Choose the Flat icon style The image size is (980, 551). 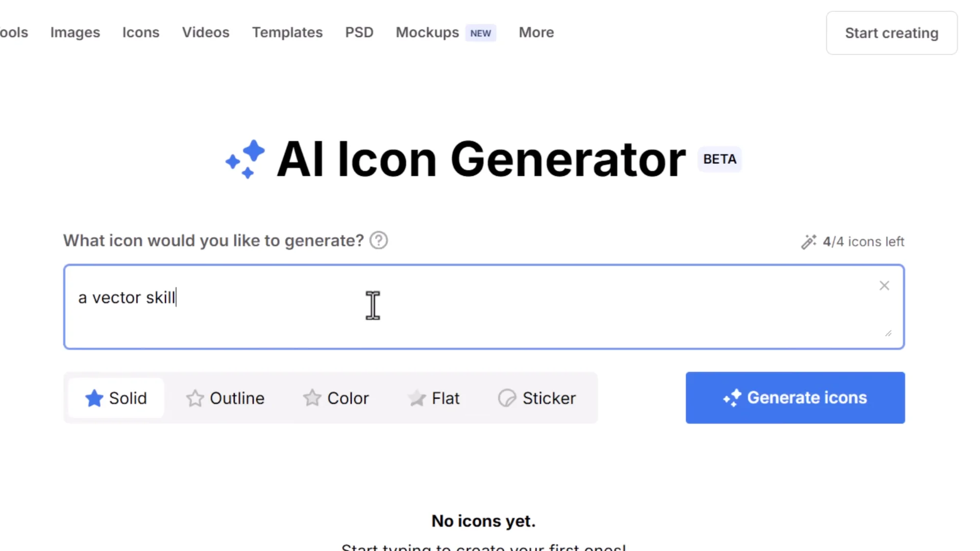point(434,398)
